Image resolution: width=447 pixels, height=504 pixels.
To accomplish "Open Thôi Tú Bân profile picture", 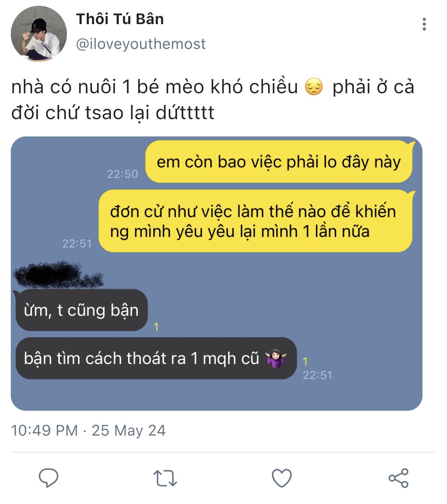I will (39, 34).
